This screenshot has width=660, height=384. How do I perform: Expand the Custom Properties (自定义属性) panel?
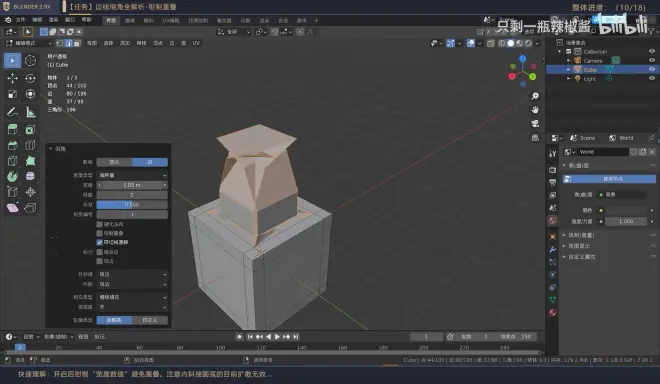582,256
